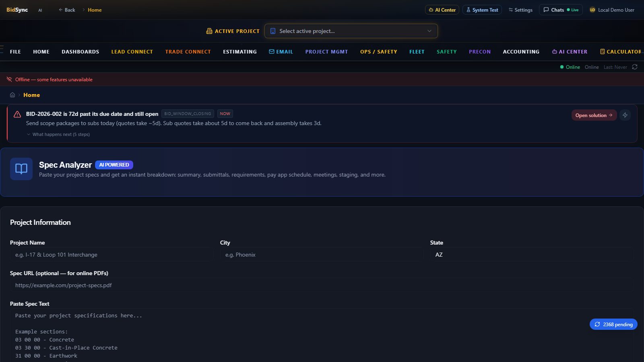This screenshot has height=362, width=644.
Task: Click the 2368 pending sync button
Action: [x=613, y=324]
